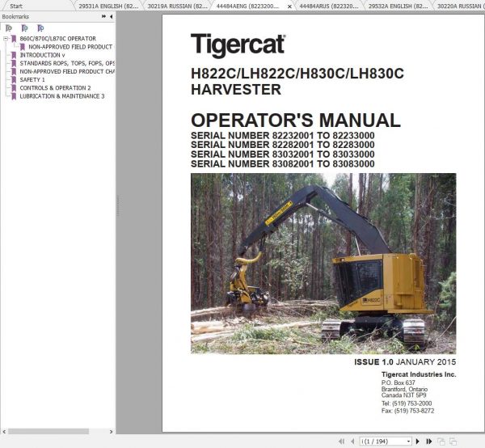Open nested NON-APPROVED FIELD PRODUCT bookmark
The height and width of the screenshot is (448, 485).
[70, 47]
